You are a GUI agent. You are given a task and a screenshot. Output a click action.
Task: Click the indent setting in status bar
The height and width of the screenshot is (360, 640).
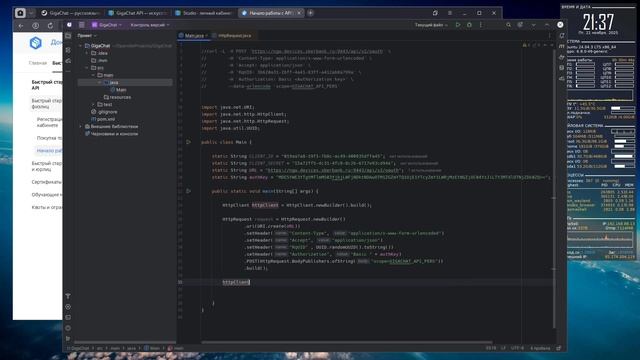[540, 348]
